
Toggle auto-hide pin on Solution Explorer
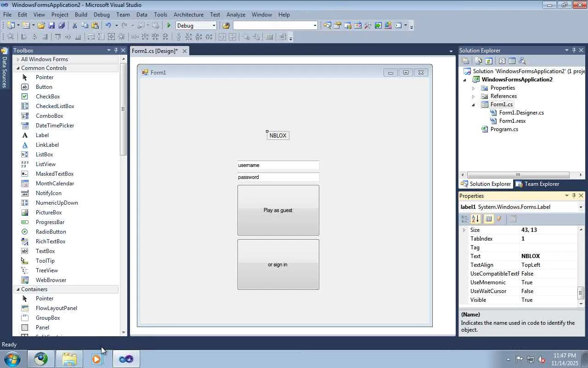point(574,50)
